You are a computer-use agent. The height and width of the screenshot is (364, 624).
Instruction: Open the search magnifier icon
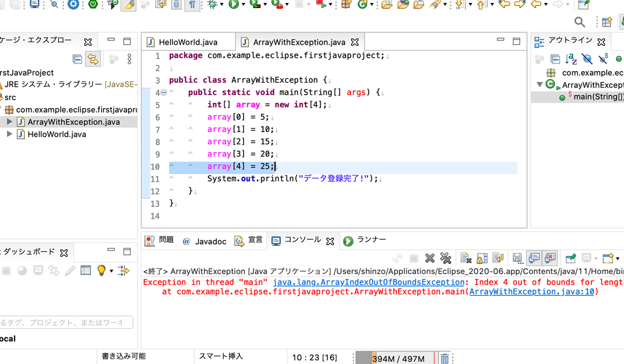pos(580,22)
